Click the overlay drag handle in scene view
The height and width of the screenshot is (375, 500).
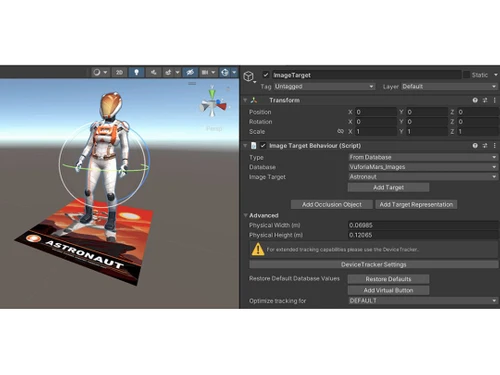(x=192, y=83)
